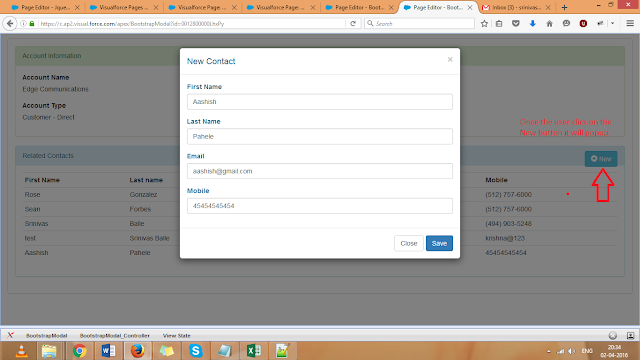
Task: Switch to the Page Editor - Jque tab
Action: [x=46, y=7]
